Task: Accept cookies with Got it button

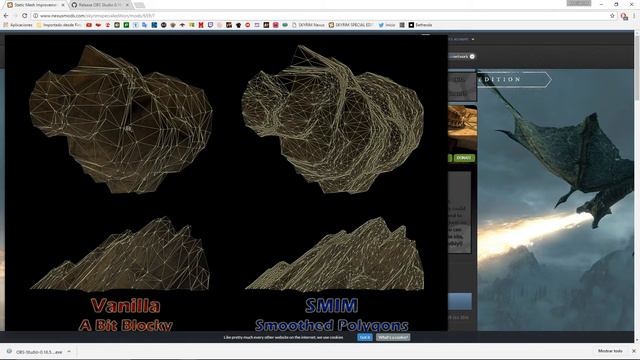Action: point(364,337)
